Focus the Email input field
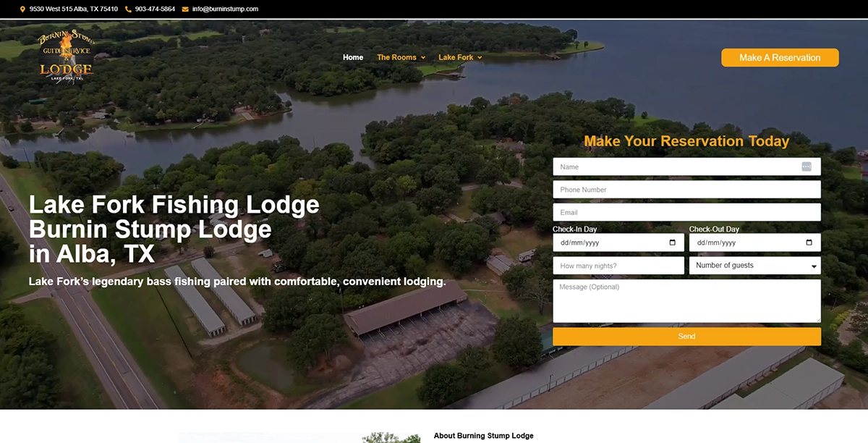 point(687,212)
